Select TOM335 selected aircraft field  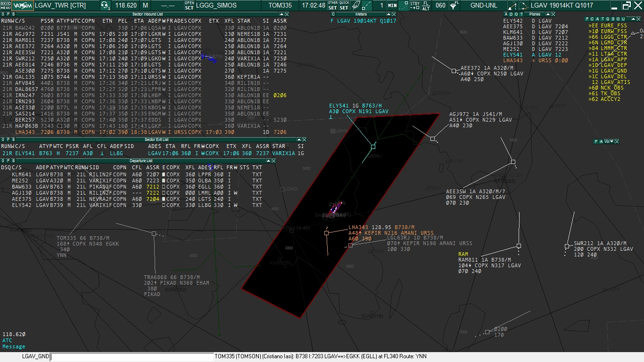(280, 6)
